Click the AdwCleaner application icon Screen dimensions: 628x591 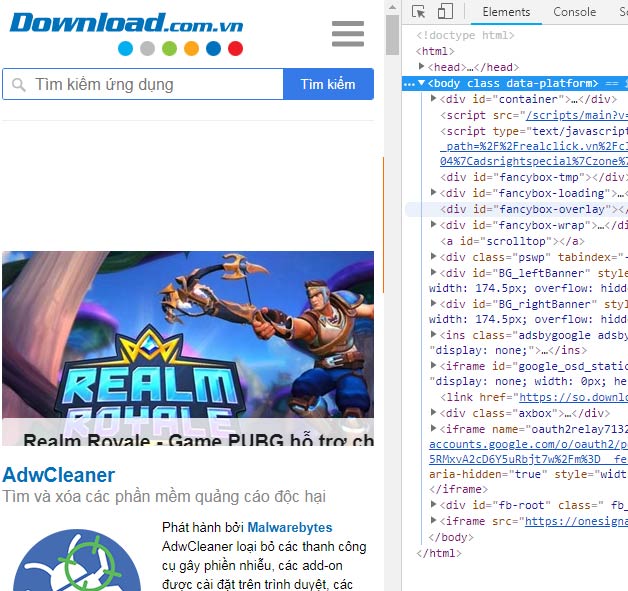coord(77,560)
